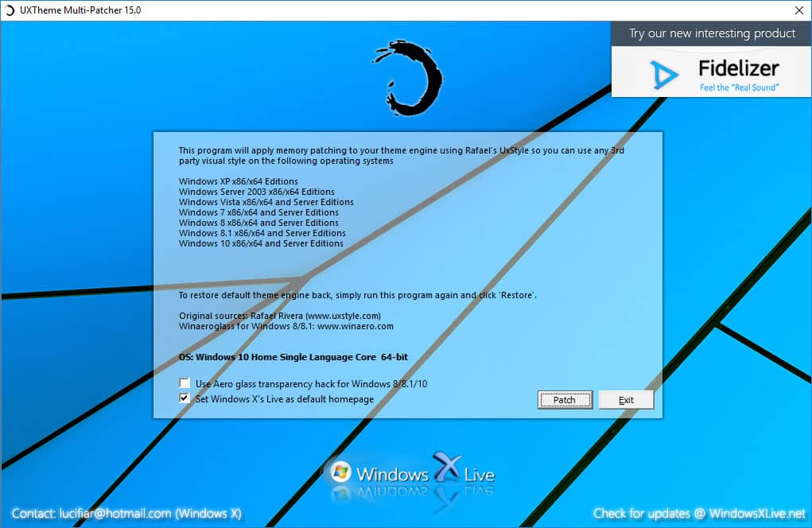Click the Windows flag icon in the bottom logo
Screen dimensions: 812x528
(341, 471)
